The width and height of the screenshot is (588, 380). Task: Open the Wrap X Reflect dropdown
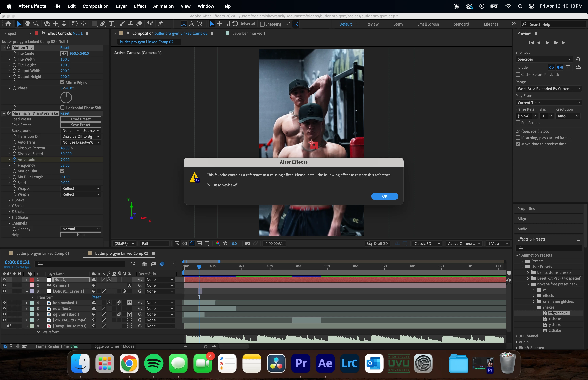pos(81,188)
